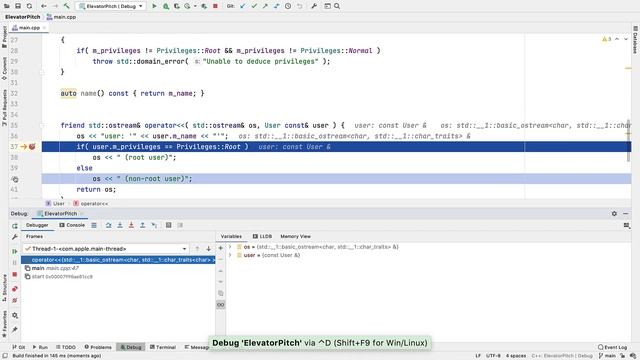Viewport: 640px width, 360px height.
Task: Force step into with the red down-arrow icon
Action: tap(131, 225)
